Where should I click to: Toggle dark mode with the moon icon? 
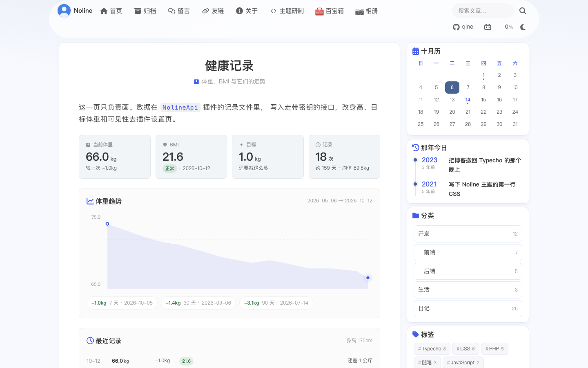tap(523, 27)
